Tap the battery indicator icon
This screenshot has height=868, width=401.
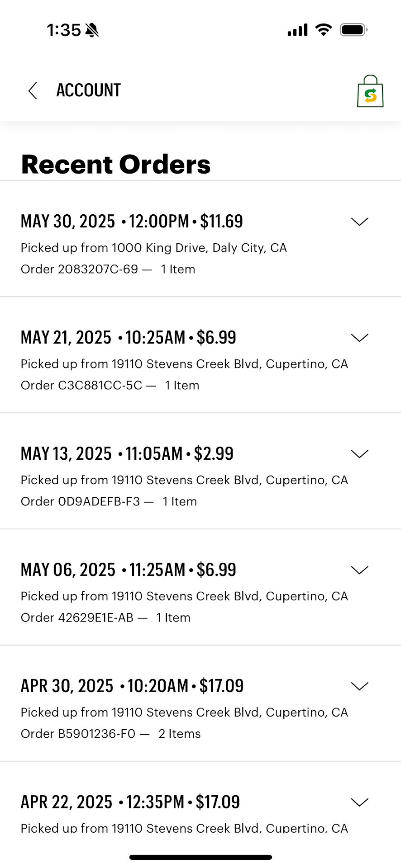tap(353, 30)
